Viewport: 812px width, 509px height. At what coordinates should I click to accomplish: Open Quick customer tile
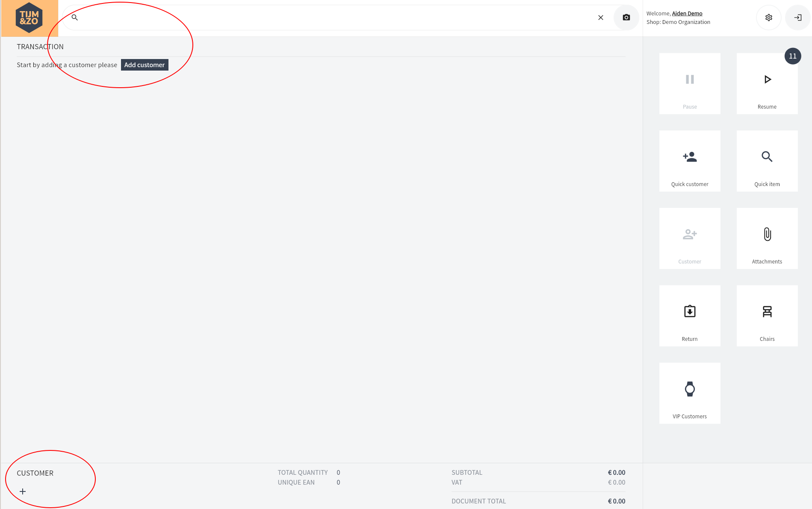tap(690, 161)
